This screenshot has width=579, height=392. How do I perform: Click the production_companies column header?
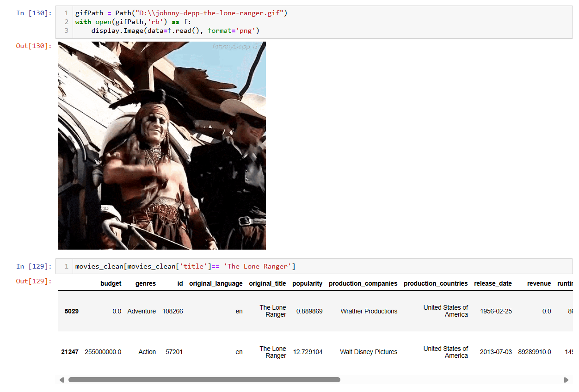coord(363,283)
